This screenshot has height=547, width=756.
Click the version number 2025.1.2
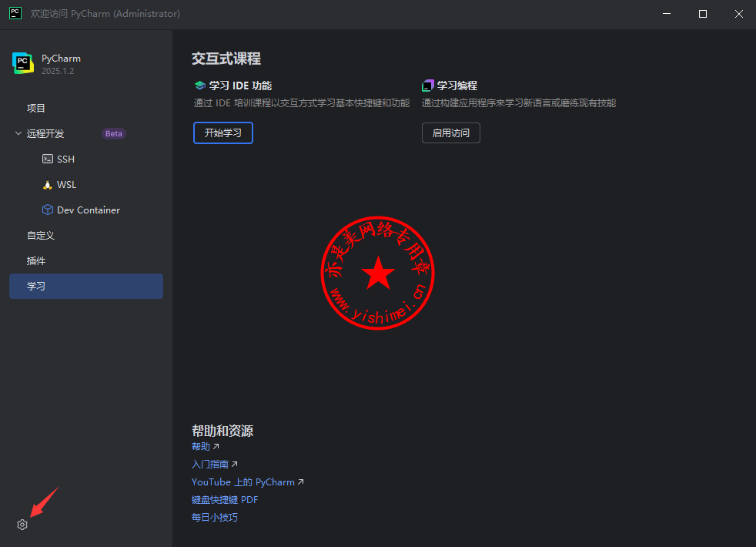coord(58,71)
